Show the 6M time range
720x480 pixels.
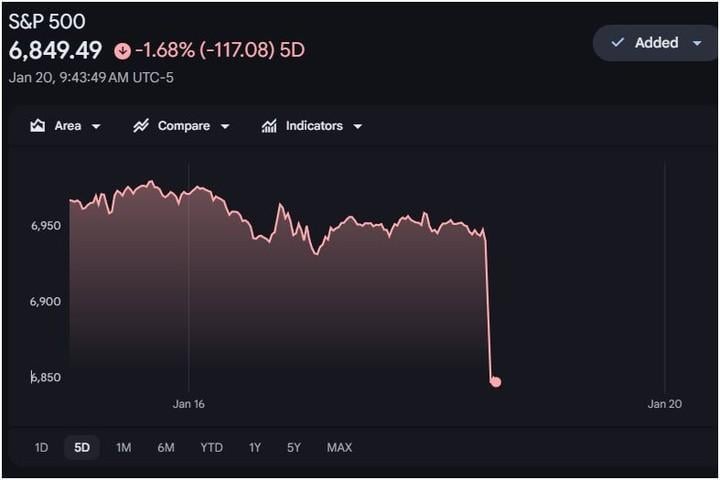point(166,447)
